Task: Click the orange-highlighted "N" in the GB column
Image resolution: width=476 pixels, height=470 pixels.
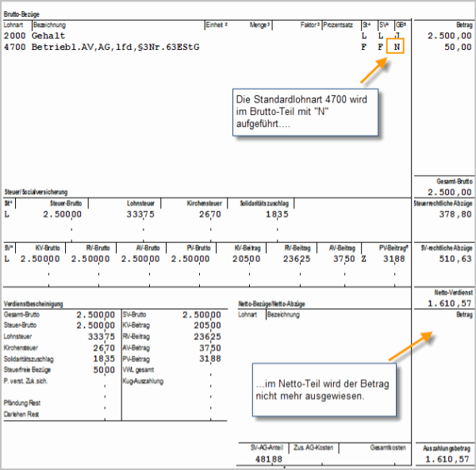Action: tap(397, 48)
